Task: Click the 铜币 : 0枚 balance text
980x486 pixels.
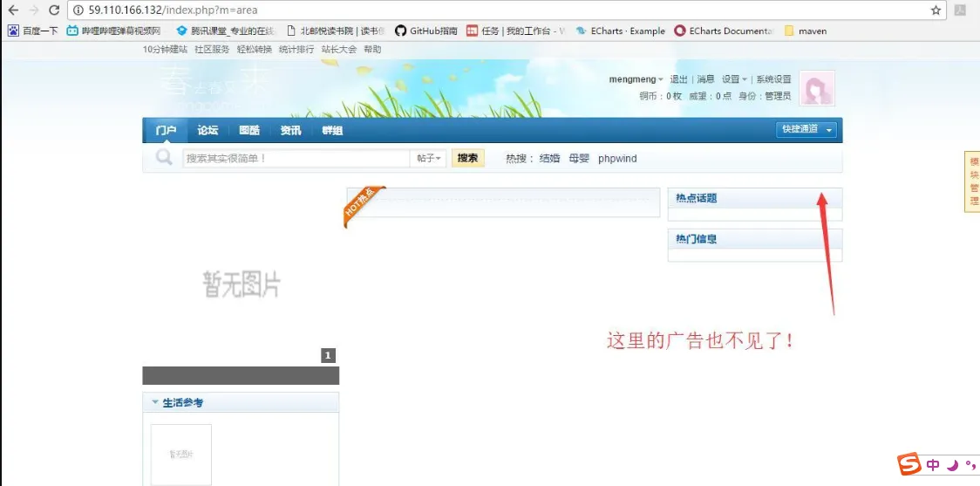Action: pyautogui.click(x=661, y=96)
